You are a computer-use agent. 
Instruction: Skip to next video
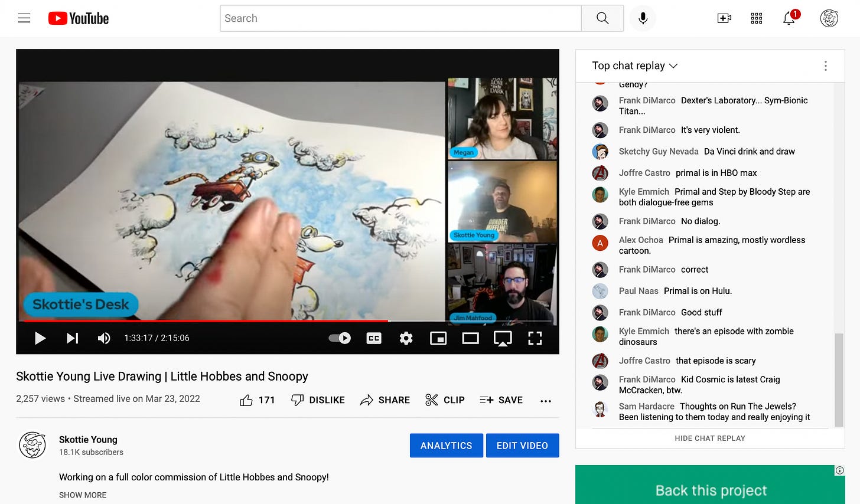(x=72, y=338)
